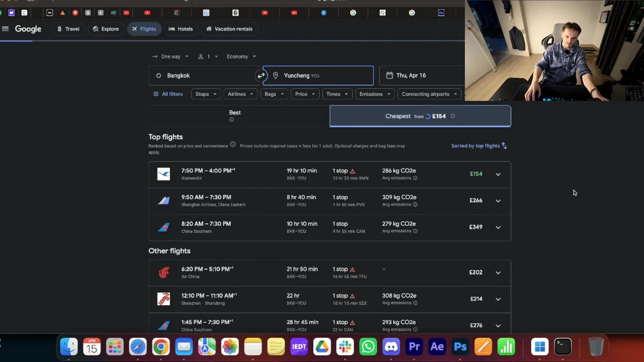The image size is (644, 362).
Task: Open the Stops filter dropdown
Action: [206, 94]
